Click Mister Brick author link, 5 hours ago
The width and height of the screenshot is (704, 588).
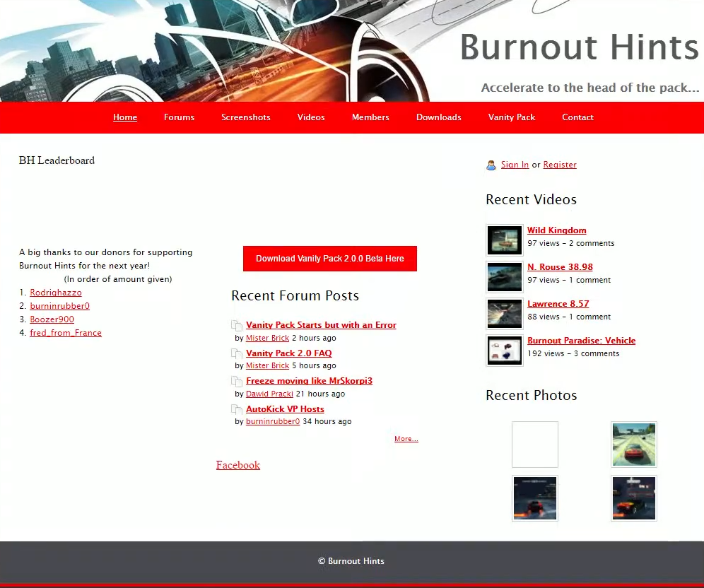(x=268, y=366)
